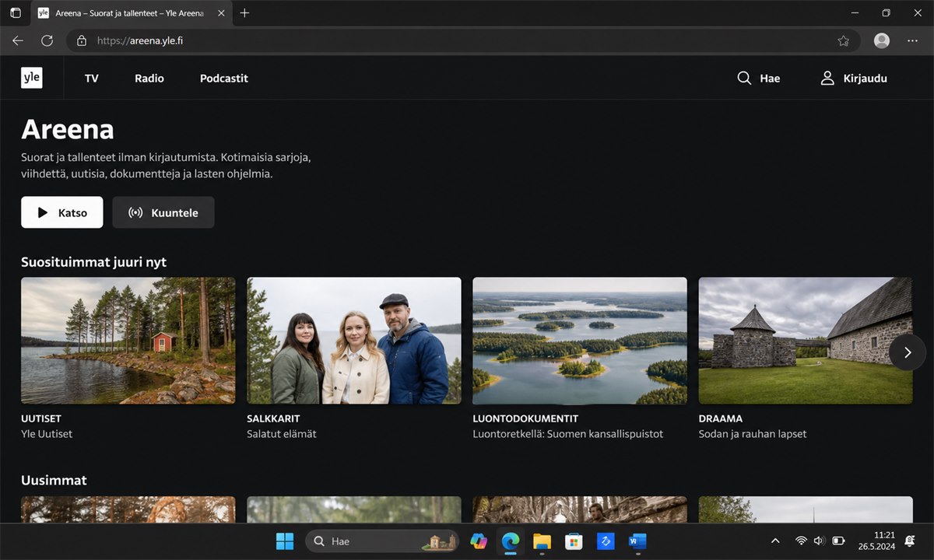The width and height of the screenshot is (934, 560).
Task: Click the Salatut elämät title
Action: [282, 434]
